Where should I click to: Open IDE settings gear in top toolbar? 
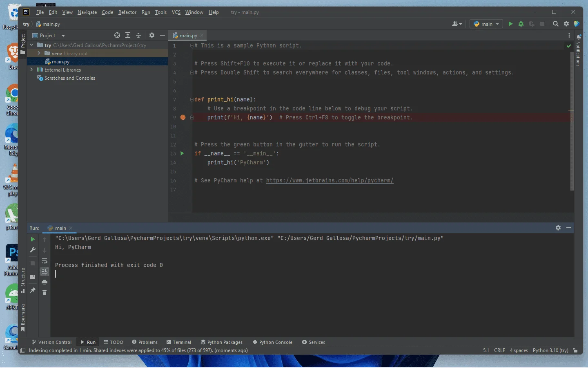(566, 24)
